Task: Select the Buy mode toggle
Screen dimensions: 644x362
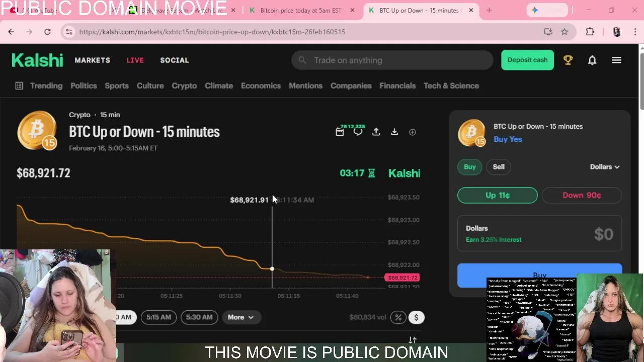Action: (469, 167)
